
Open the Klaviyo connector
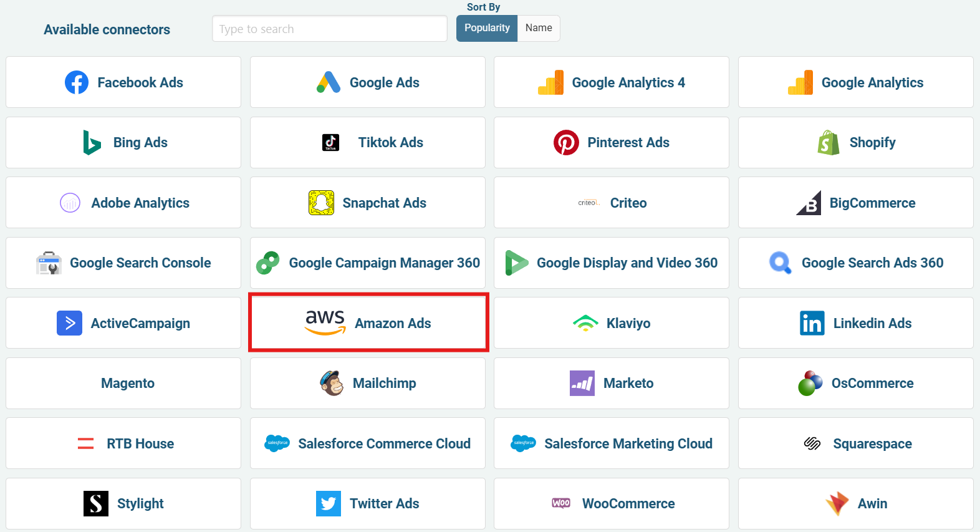pos(611,323)
